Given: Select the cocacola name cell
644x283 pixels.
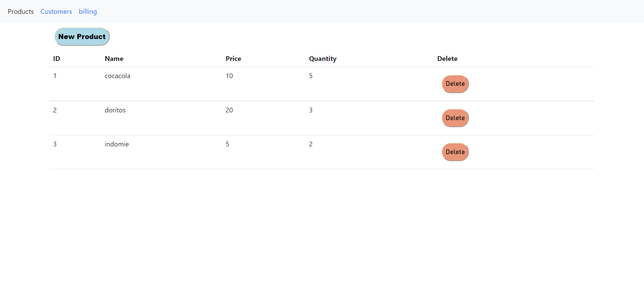Looking at the screenshot, I should (x=117, y=76).
